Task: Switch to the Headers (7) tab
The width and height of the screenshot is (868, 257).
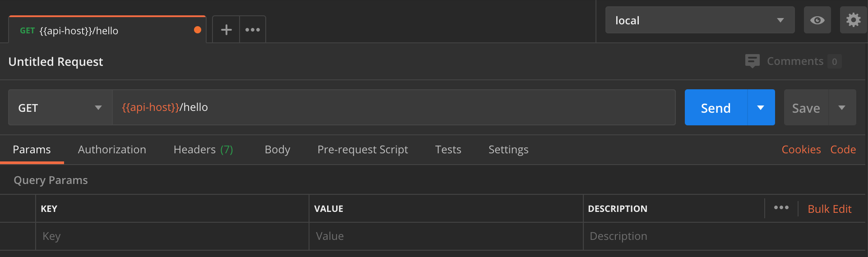Action: click(203, 150)
